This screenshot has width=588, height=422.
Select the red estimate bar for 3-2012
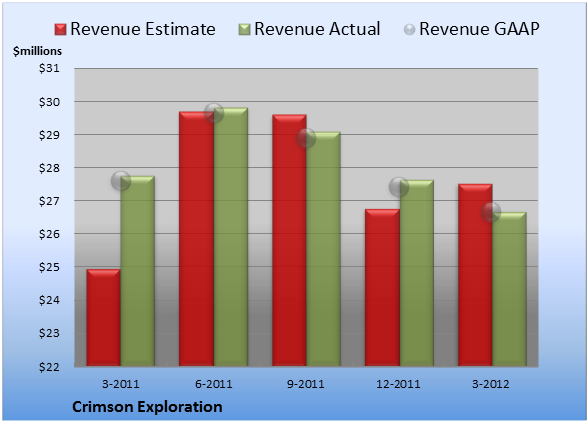click(x=475, y=275)
